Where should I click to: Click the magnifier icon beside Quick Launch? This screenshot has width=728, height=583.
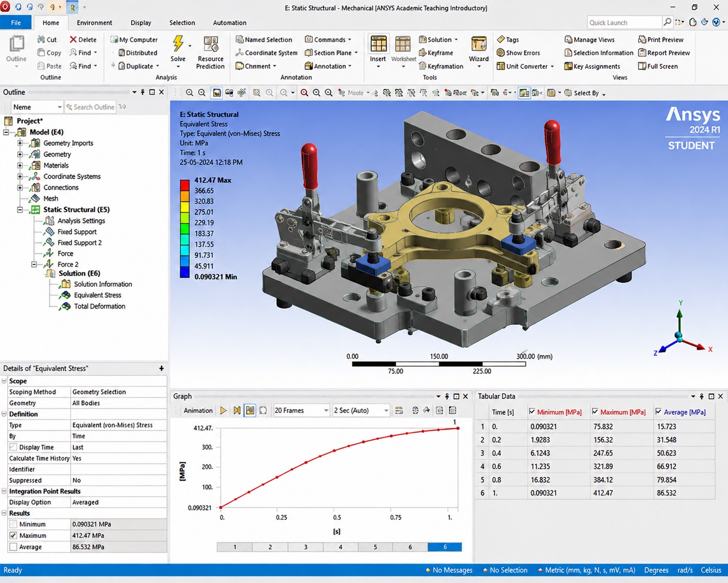click(x=667, y=22)
